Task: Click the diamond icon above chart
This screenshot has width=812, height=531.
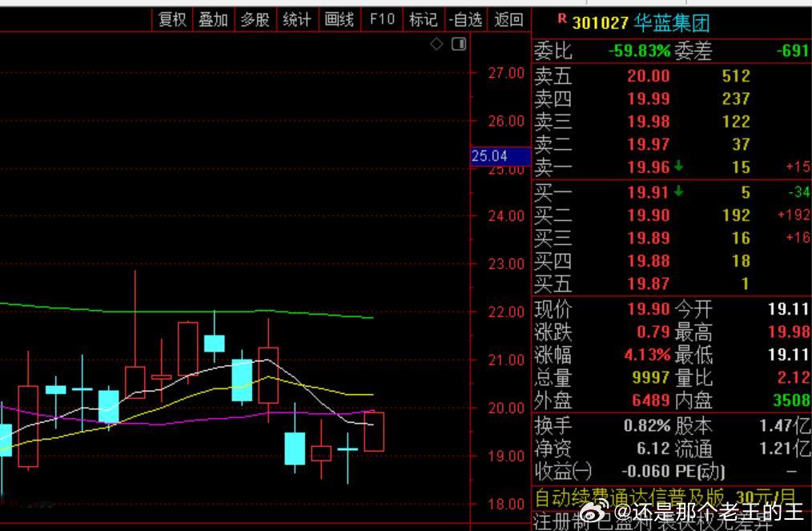Action: click(436, 44)
